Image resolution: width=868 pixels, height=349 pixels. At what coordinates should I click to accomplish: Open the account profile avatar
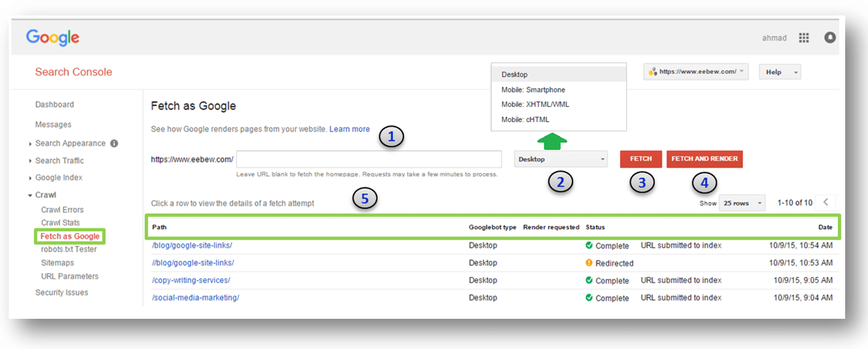pos(830,38)
